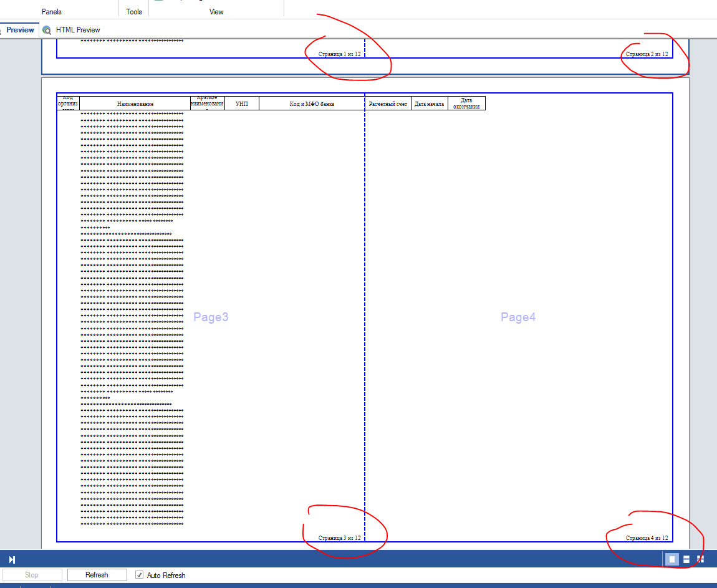Toggle the Auto Refresh checkbox
Screen dimensions: 717x588
[140, 575]
